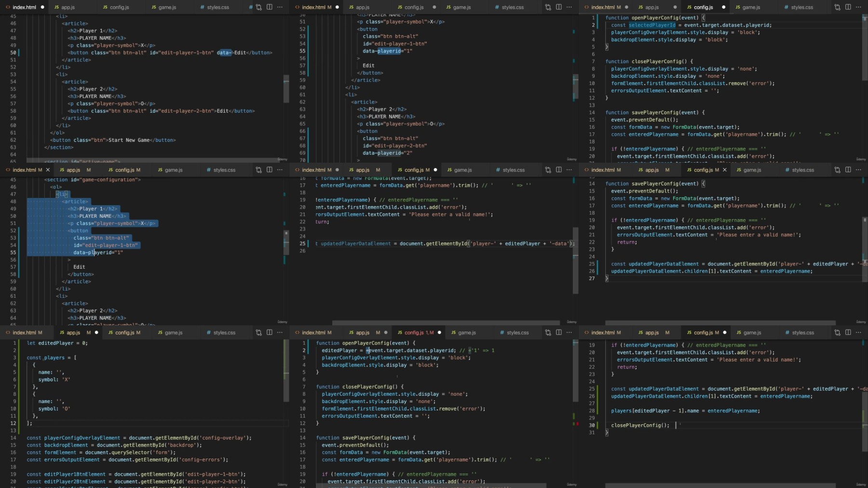Open Changes in pane with red 'config.js 1, M' tab

click(x=548, y=333)
